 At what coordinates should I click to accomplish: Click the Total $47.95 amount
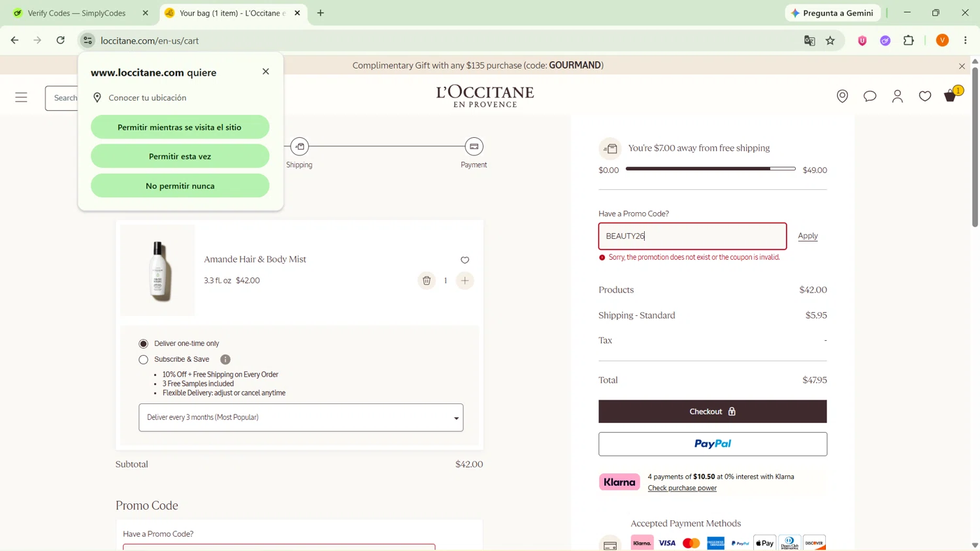click(x=814, y=381)
